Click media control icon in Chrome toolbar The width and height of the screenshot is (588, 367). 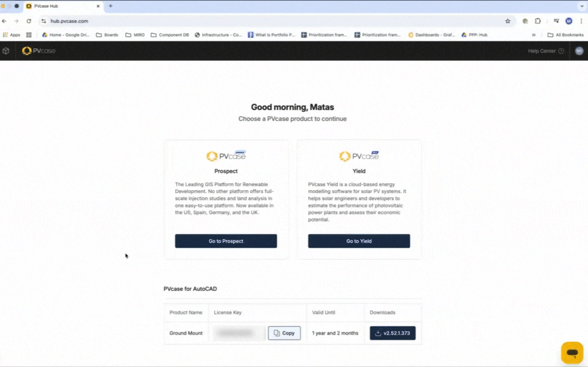click(556, 21)
